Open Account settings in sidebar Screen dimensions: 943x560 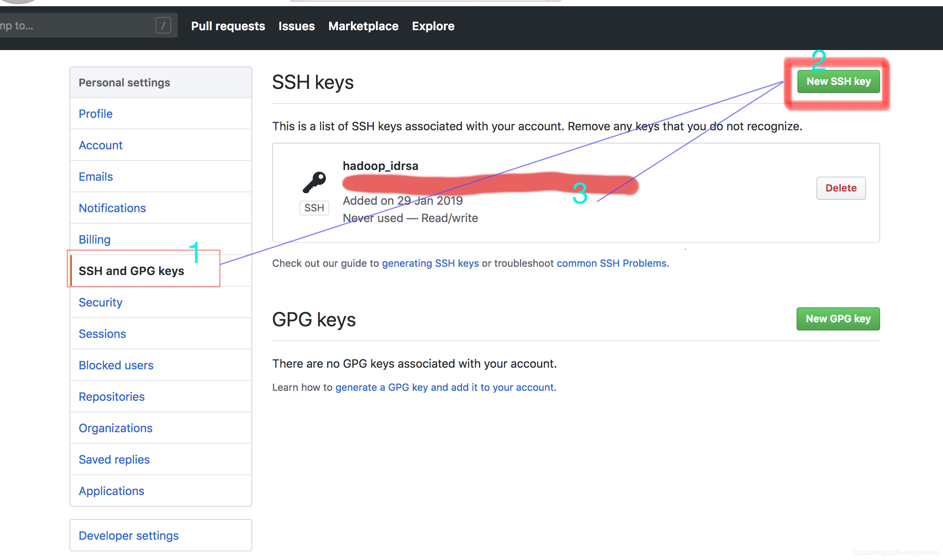coord(161,145)
